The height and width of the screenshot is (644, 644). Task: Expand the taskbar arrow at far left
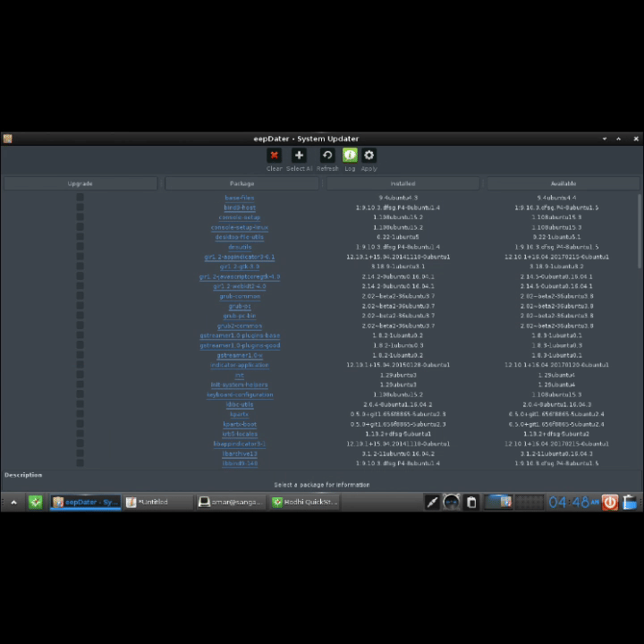click(x=13, y=502)
